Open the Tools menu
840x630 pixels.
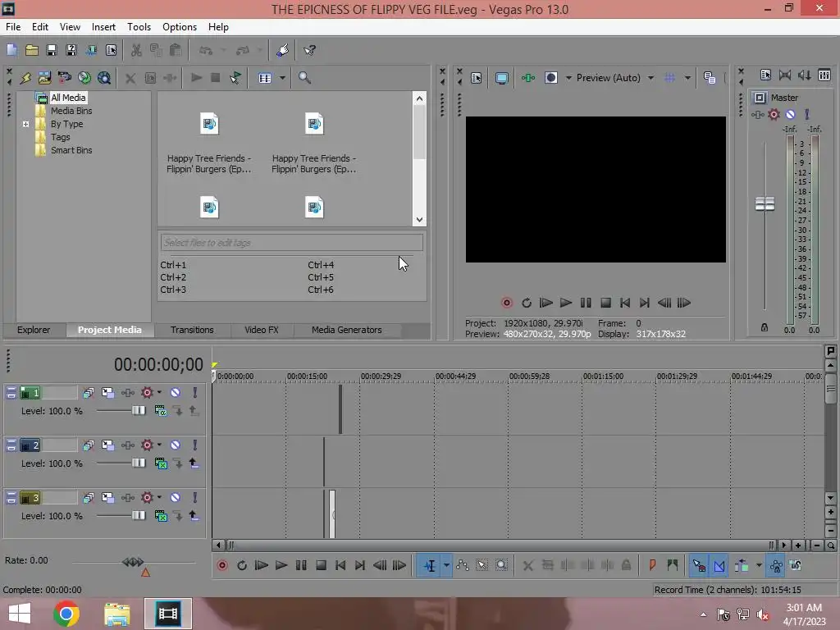point(139,27)
